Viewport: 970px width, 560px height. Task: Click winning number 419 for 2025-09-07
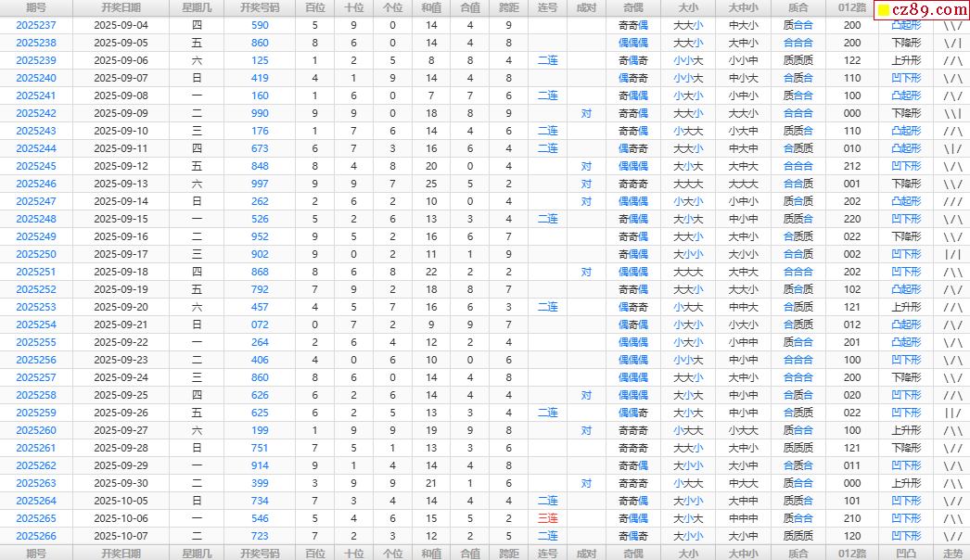[x=260, y=78]
